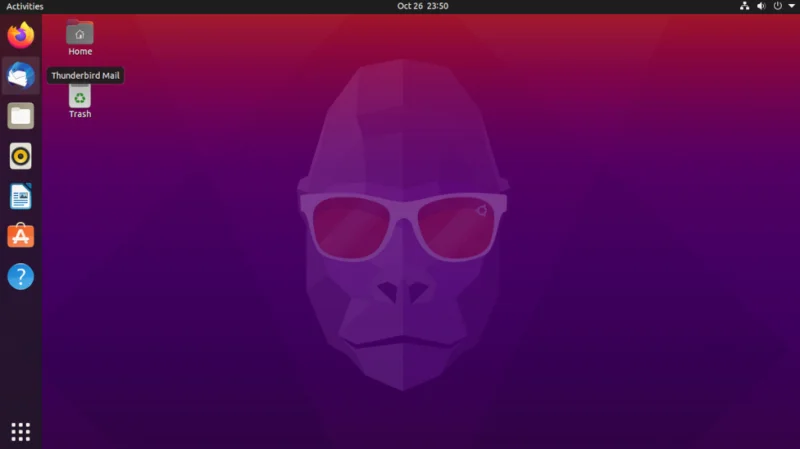
Task: Open Thunderbird Mail from the dock
Action: tap(20, 76)
